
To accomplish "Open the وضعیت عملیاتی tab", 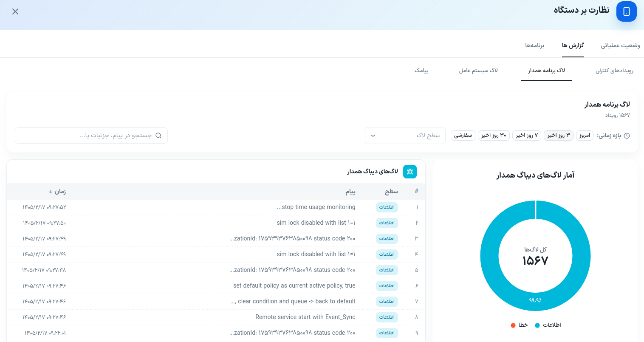I will pos(620,45).
